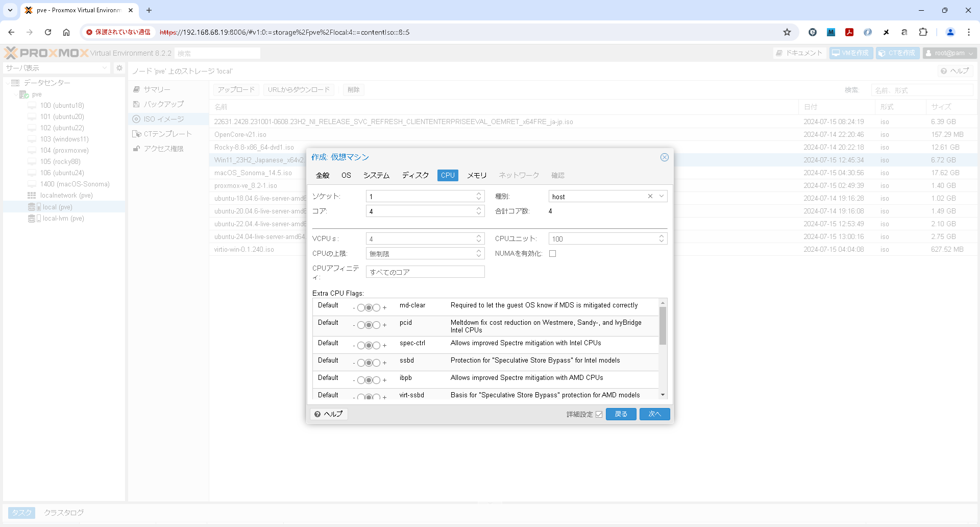This screenshot has height=527, width=980.
Task: Open the browser extensions puzzle icon
Action: pyautogui.click(x=923, y=32)
